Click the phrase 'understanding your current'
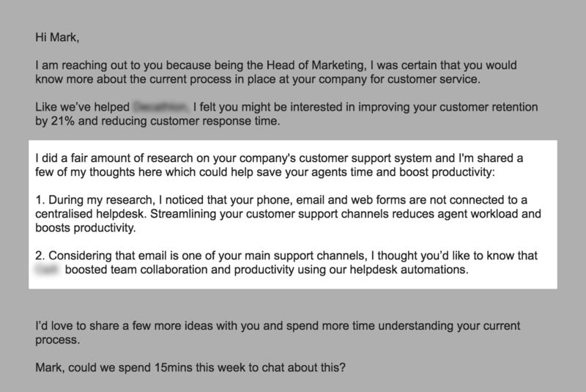This screenshot has width=586, height=392. (x=459, y=326)
